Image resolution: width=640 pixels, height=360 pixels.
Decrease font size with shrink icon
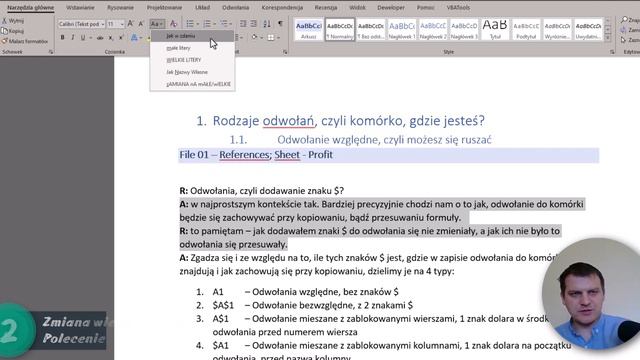[141, 24]
